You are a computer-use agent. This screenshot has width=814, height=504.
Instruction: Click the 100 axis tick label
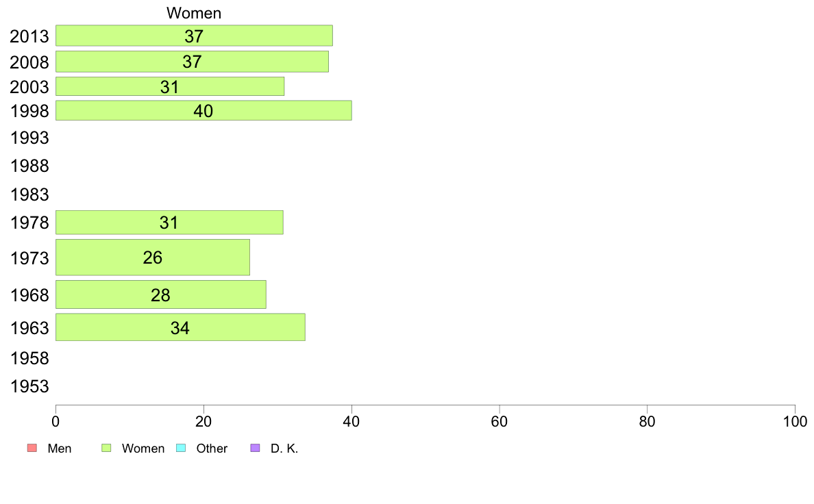pyautogui.click(x=795, y=421)
